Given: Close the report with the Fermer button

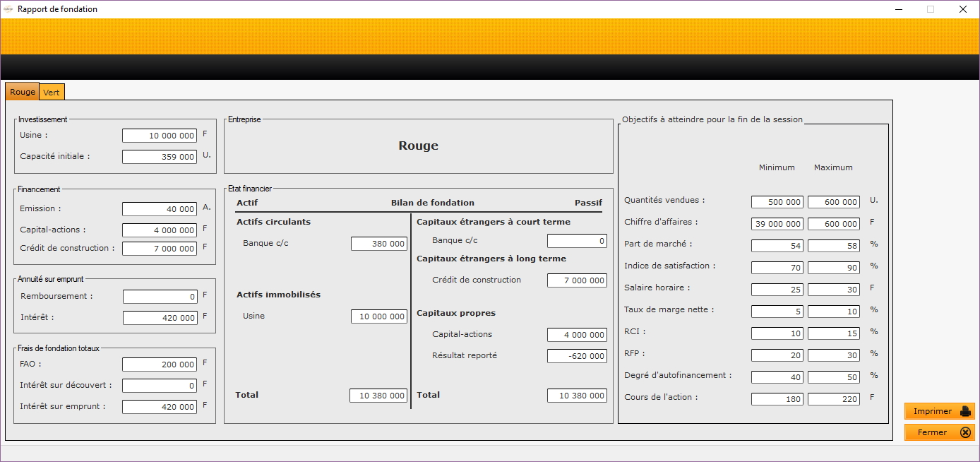Looking at the screenshot, I should (939, 432).
